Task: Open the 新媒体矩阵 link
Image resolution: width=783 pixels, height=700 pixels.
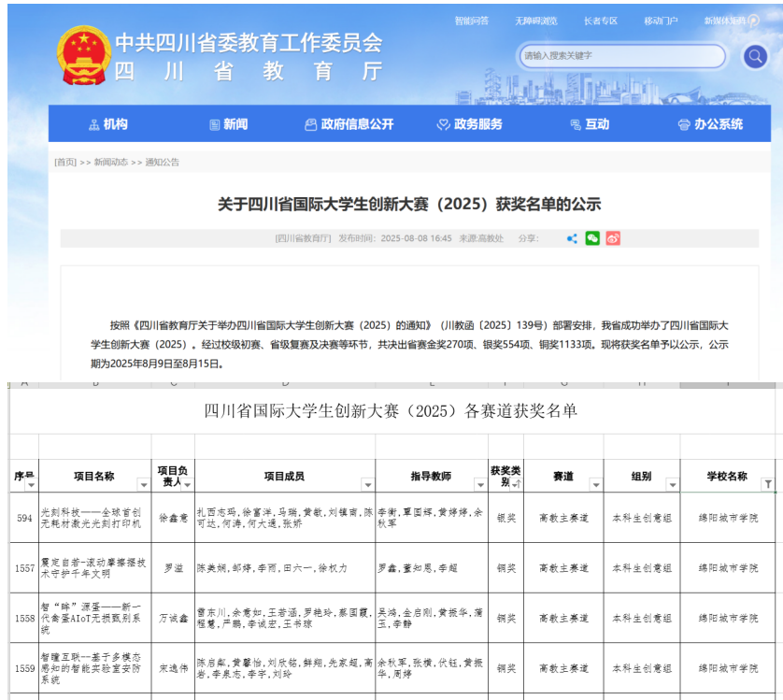Action: tap(726, 21)
